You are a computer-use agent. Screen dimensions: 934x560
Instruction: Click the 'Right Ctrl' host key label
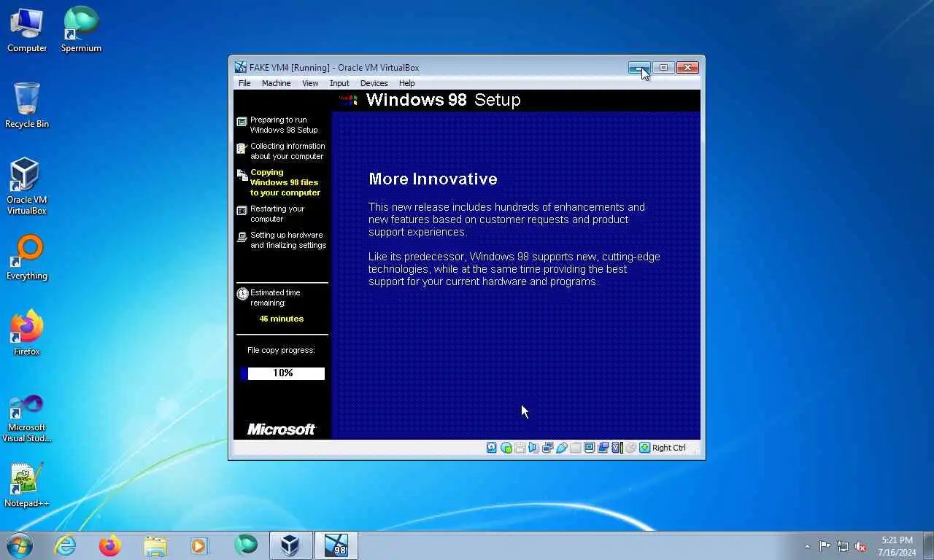[x=669, y=448]
